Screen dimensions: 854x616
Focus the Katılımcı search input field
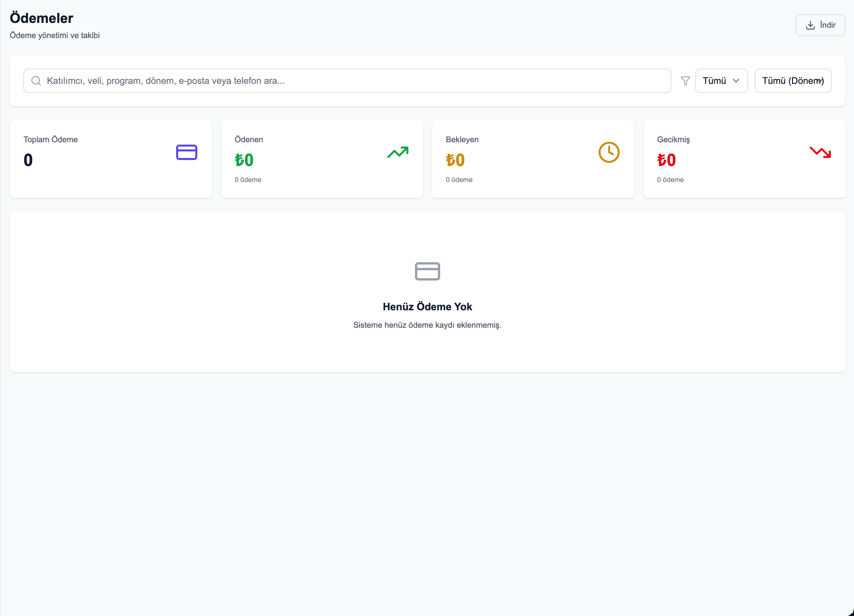point(354,81)
